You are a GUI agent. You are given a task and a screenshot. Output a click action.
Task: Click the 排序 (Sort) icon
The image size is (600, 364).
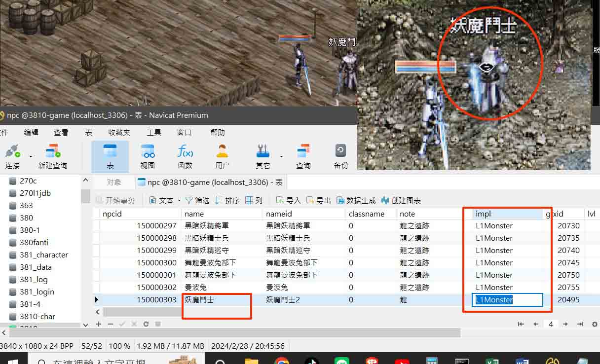220,200
